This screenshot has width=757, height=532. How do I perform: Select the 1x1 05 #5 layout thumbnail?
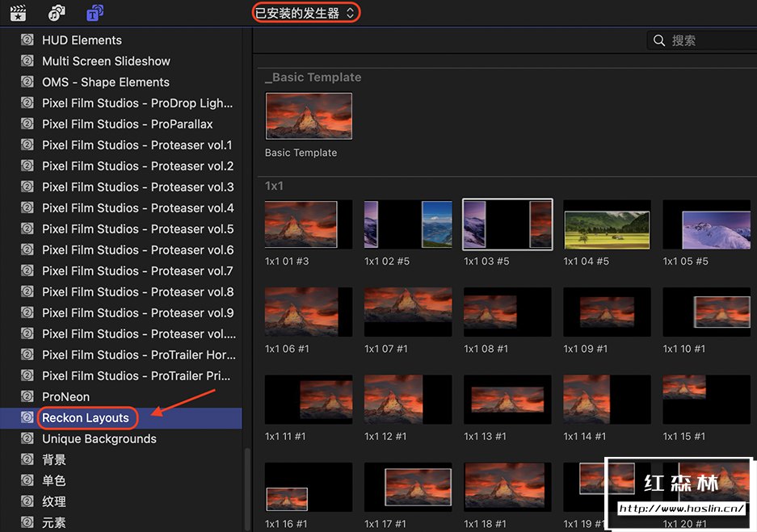click(706, 224)
